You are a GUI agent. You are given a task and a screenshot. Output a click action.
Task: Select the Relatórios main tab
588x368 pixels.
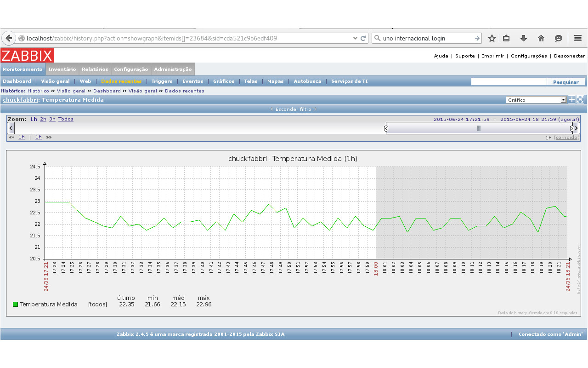pyautogui.click(x=95, y=69)
